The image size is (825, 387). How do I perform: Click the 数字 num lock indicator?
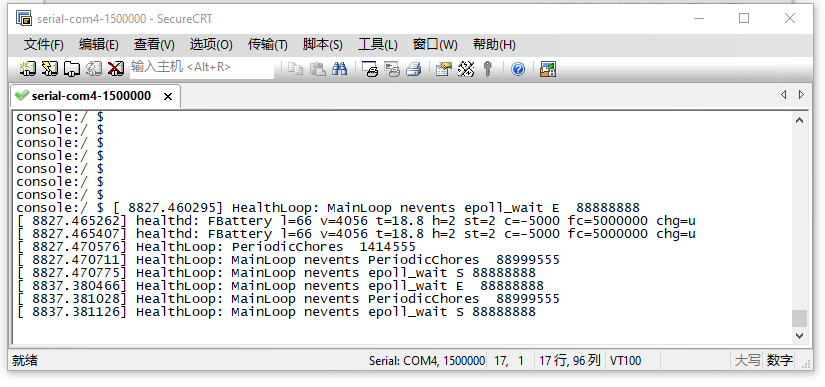point(780,360)
